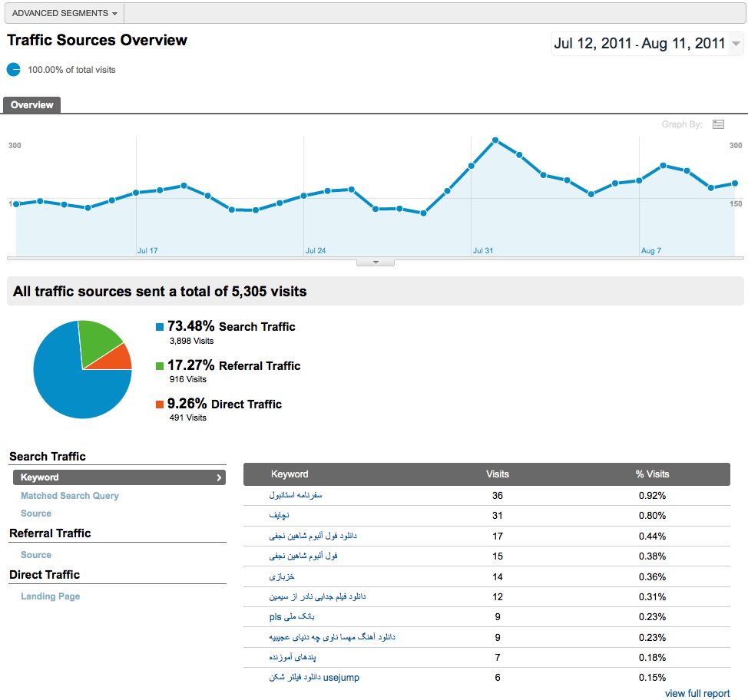Open the keyword link with 31 visits
This screenshot has height=700, width=748.
pyautogui.click(x=279, y=516)
